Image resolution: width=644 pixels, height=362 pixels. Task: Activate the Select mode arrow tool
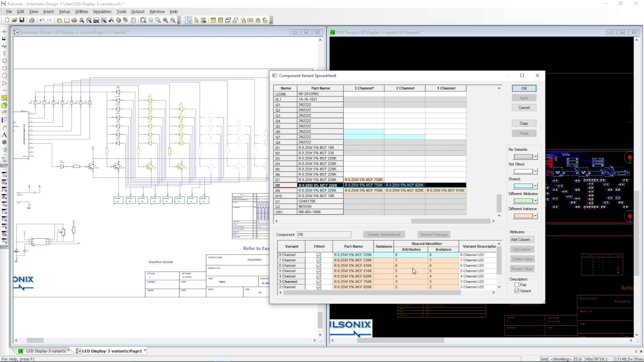pos(188,20)
